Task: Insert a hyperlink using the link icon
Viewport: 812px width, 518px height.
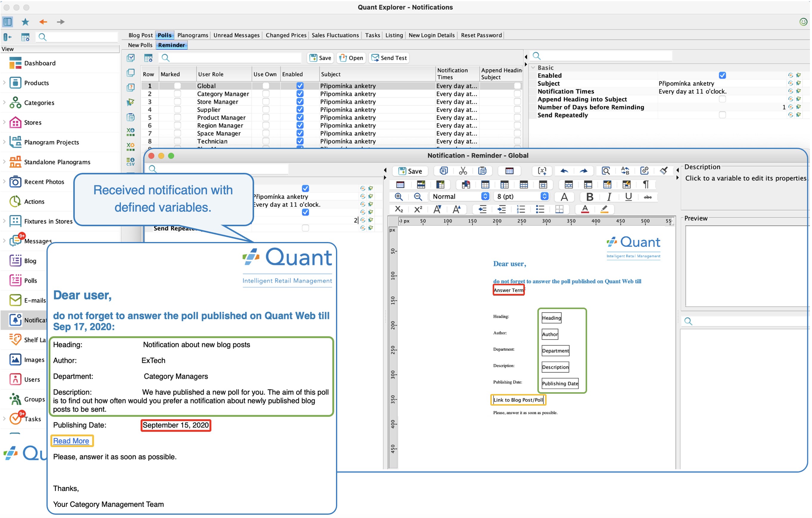Action: 644,171
